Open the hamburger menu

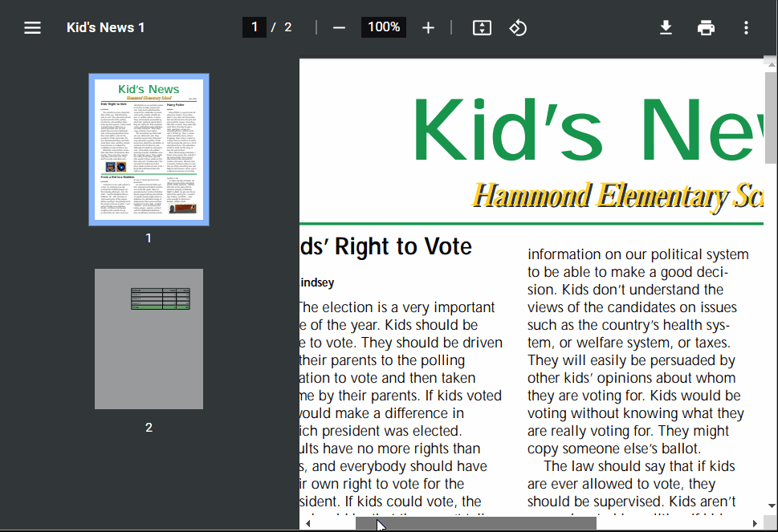coord(32,27)
